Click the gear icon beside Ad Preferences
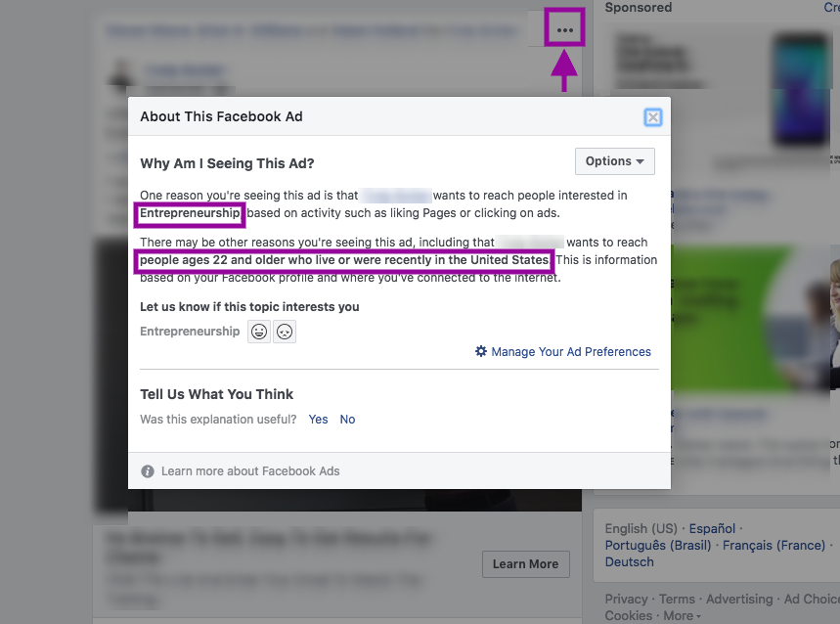 click(x=480, y=351)
